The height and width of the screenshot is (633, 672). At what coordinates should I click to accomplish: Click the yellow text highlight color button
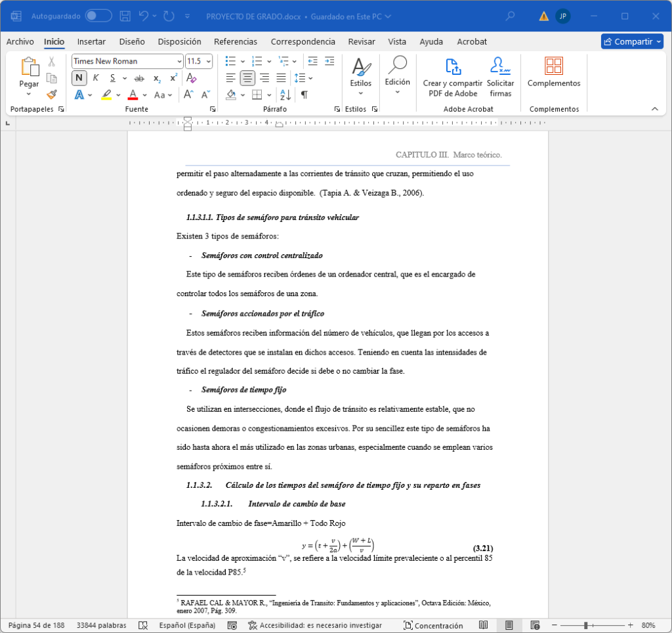tap(106, 95)
